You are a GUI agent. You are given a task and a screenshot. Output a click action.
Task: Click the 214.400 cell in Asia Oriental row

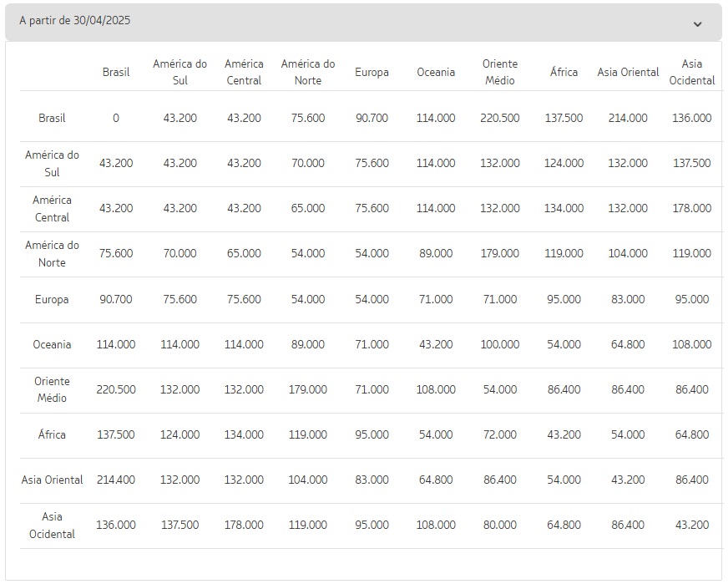coord(116,480)
